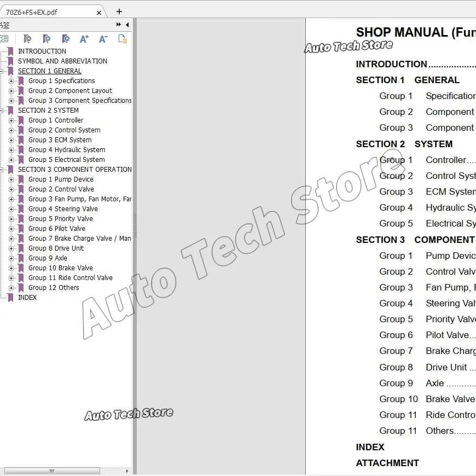476x476 pixels.
Task: Expand Group 2 Component Layout bookmark
Action: 11,91
